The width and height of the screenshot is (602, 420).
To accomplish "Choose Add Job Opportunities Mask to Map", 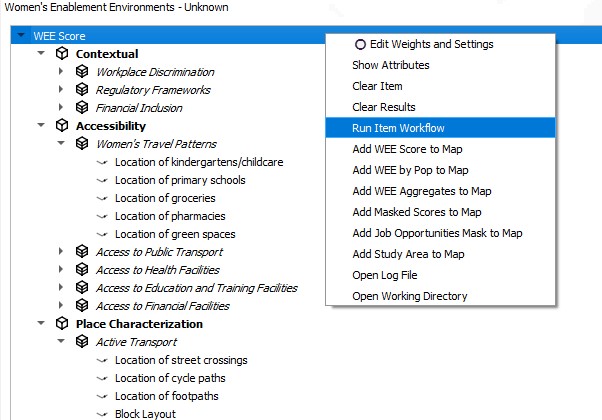I will pos(440,233).
